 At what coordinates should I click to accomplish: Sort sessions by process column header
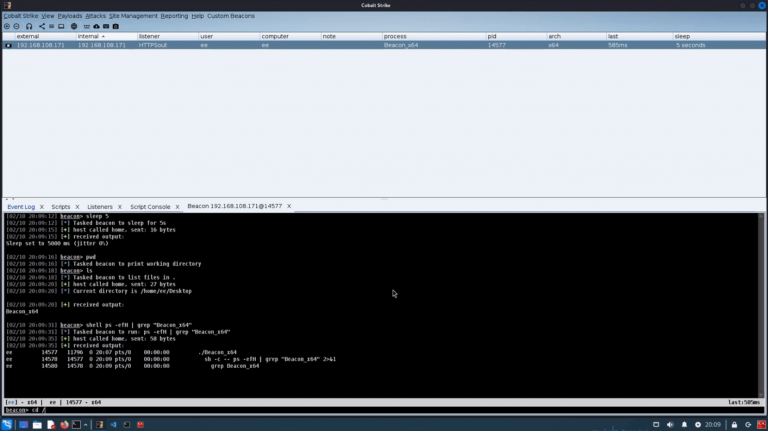[x=433, y=36]
